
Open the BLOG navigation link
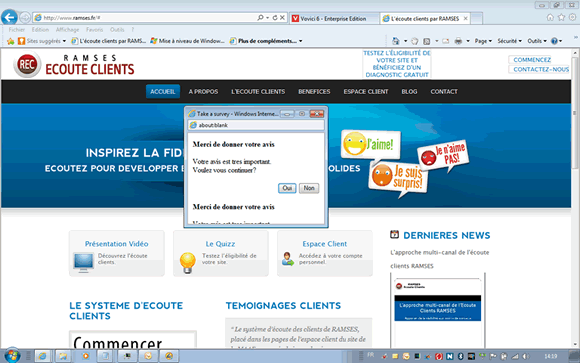409,91
